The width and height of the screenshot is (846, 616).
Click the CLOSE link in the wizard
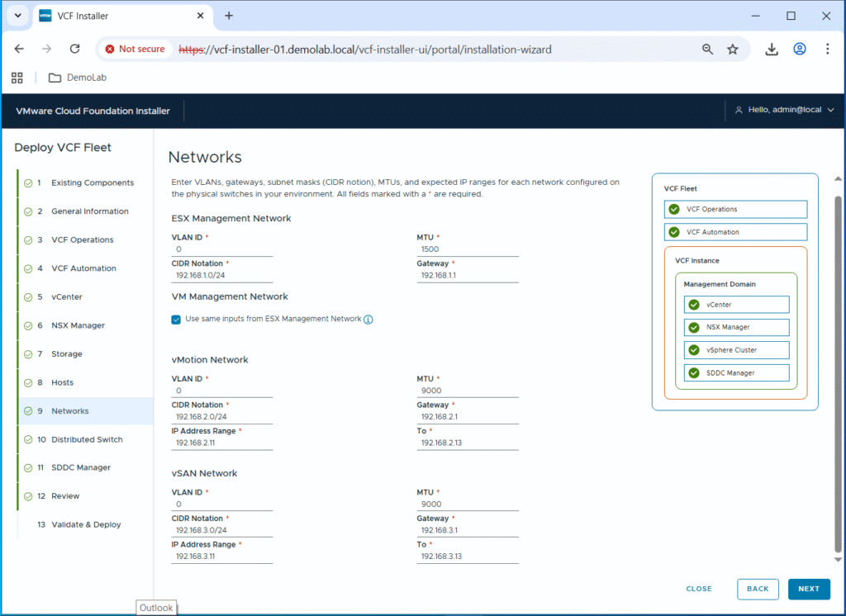(698, 589)
